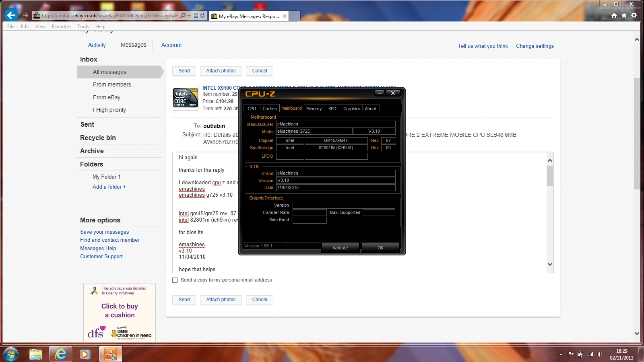
Task: Open the Tools menu
Action: click(x=83, y=27)
